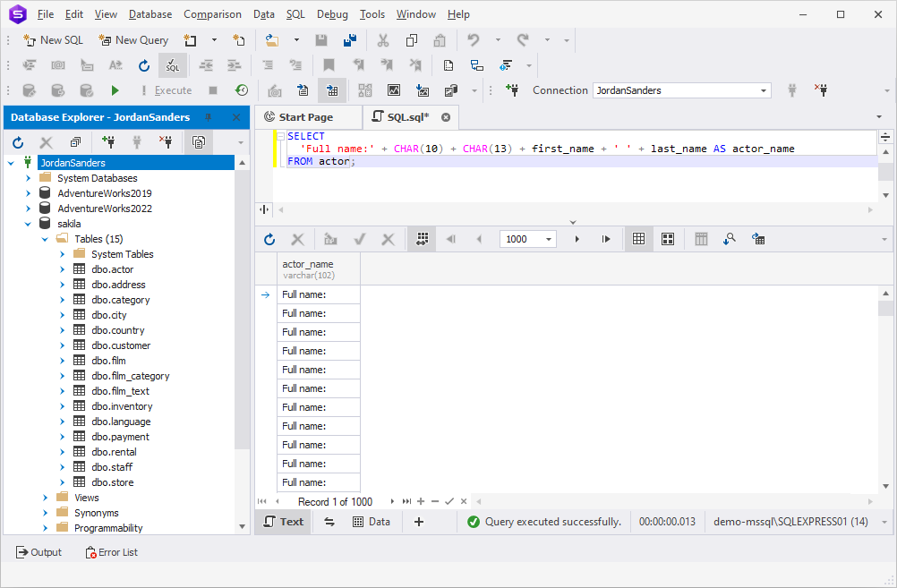Collapse the sakila database node
897x588 pixels.
point(28,224)
